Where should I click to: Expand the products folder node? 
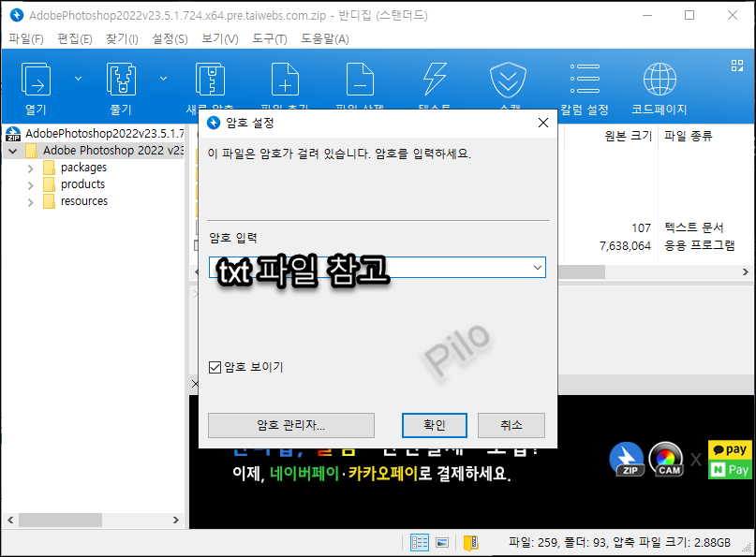30,185
